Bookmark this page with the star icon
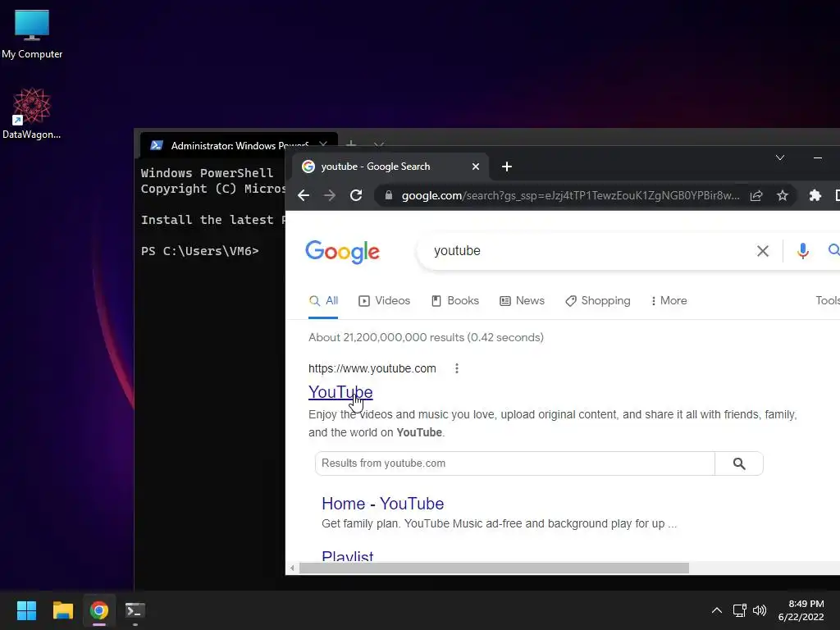 (783, 195)
